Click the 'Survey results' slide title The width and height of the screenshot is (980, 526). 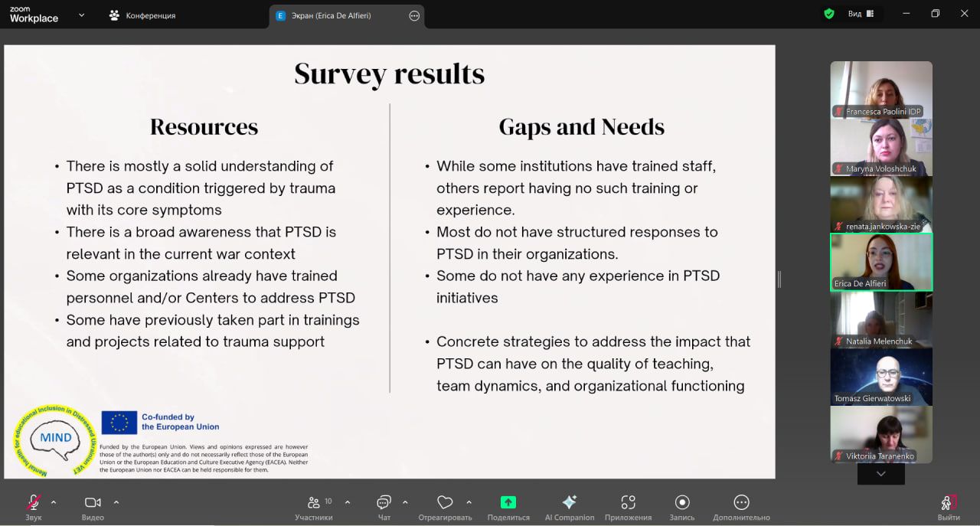[x=390, y=74]
